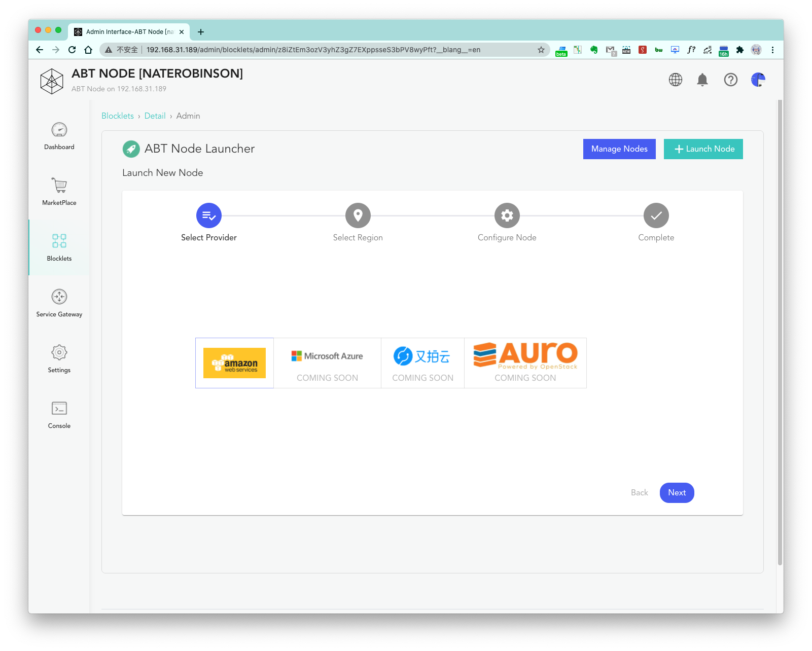Select the Amazon Web Services provider

point(234,363)
